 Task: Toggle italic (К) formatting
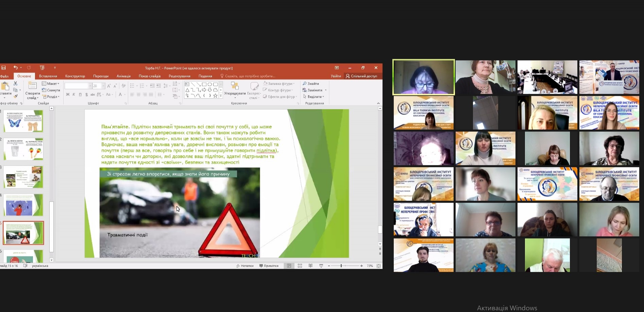[x=74, y=94]
